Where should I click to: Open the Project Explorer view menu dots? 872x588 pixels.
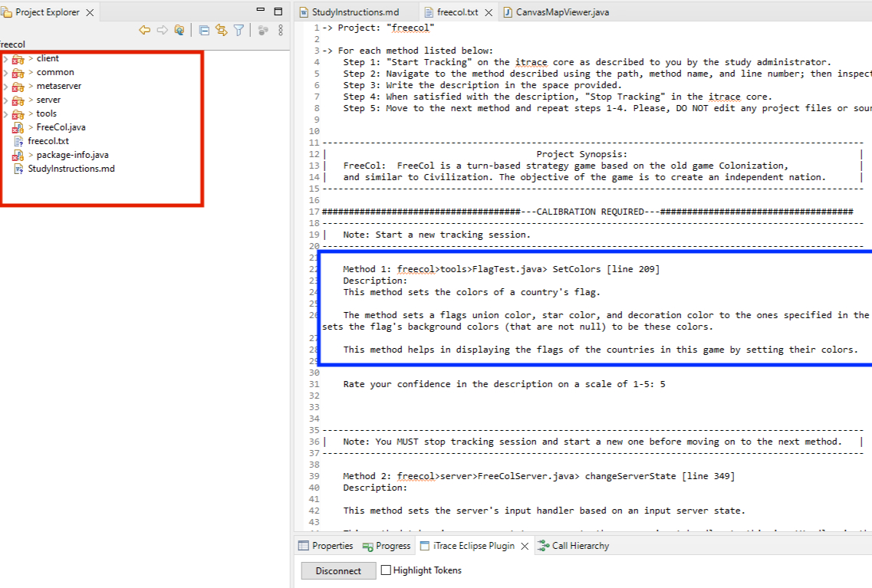coord(280,30)
